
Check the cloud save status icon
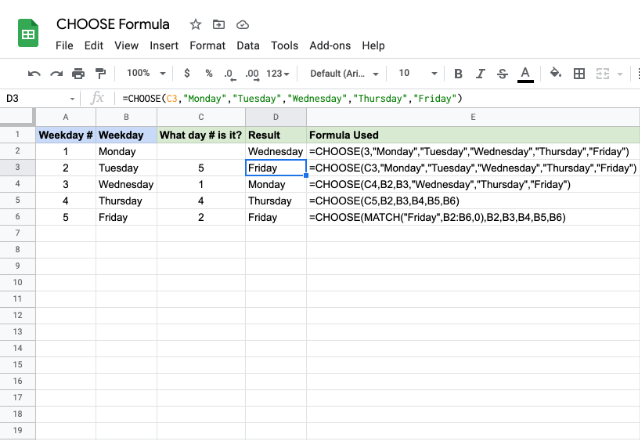click(x=242, y=25)
